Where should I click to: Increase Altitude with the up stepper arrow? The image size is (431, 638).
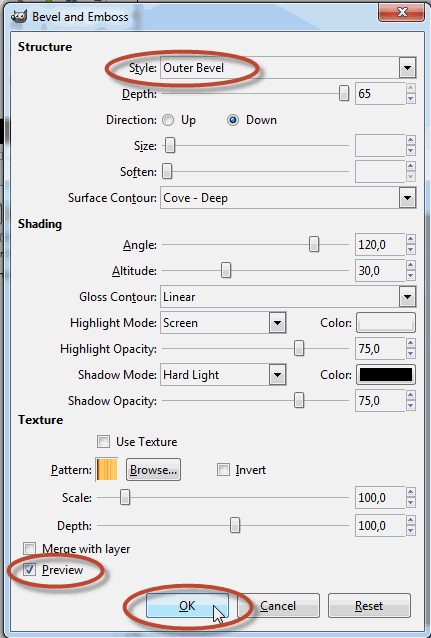coord(411,265)
